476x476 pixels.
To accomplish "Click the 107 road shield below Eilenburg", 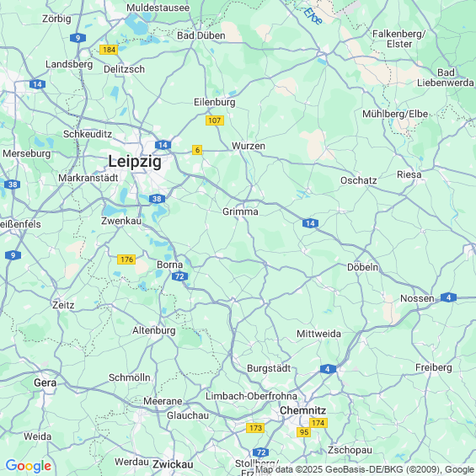I will point(215,120).
